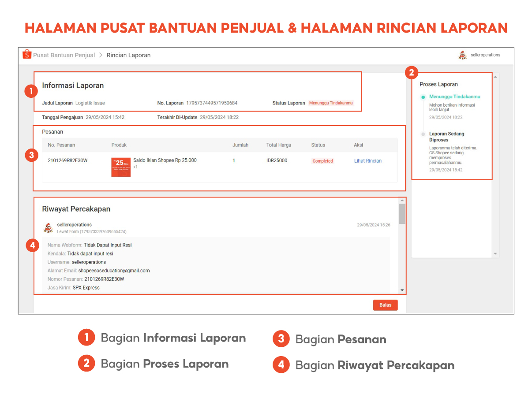Open Lihat Rincian for order 2101269R82E30W
The width and height of the screenshot is (532, 394).
click(x=367, y=161)
